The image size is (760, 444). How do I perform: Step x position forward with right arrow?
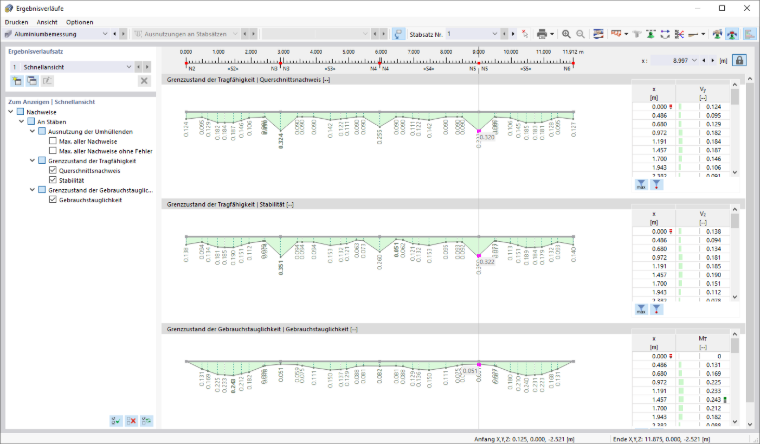712,61
